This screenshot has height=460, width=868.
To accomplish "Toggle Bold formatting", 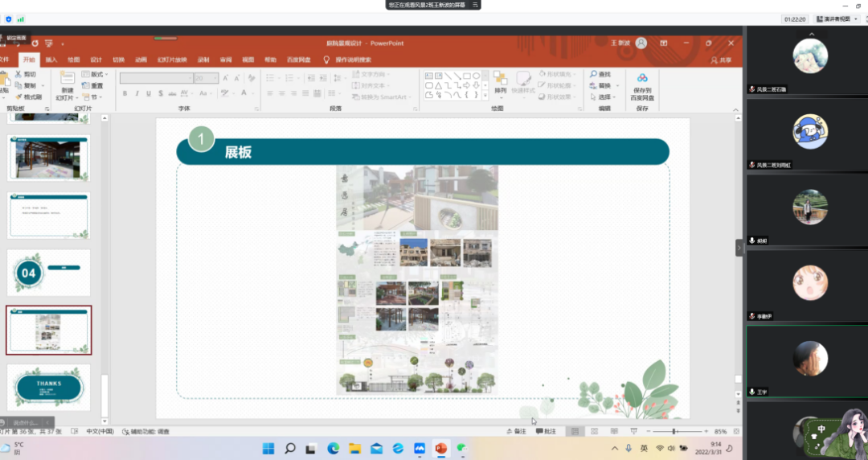I will (x=125, y=93).
